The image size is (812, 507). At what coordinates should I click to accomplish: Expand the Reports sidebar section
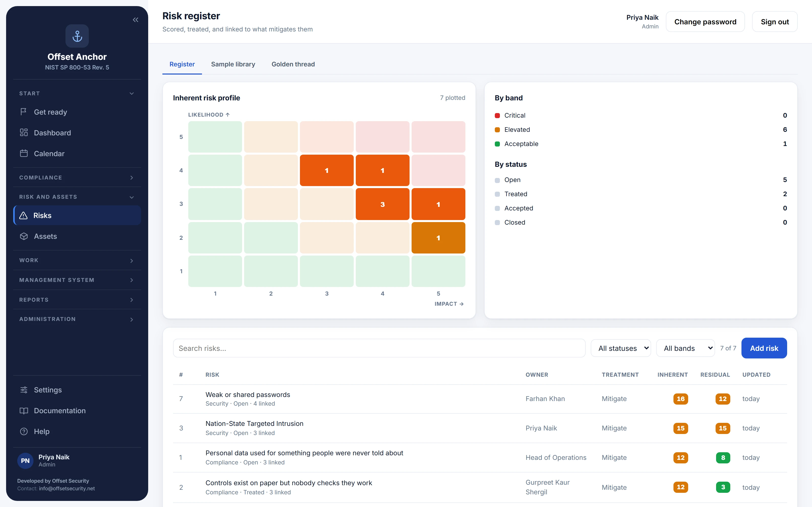tap(77, 299)
